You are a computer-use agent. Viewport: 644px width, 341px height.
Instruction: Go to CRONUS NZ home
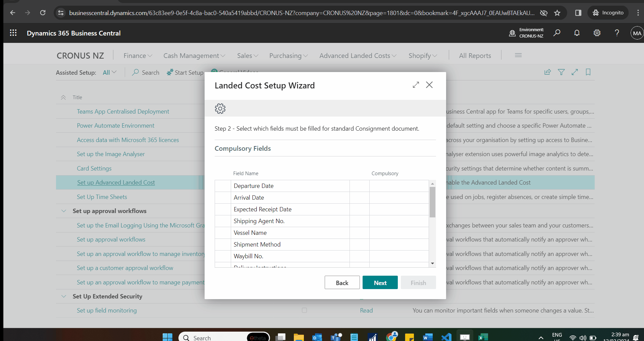80,56
